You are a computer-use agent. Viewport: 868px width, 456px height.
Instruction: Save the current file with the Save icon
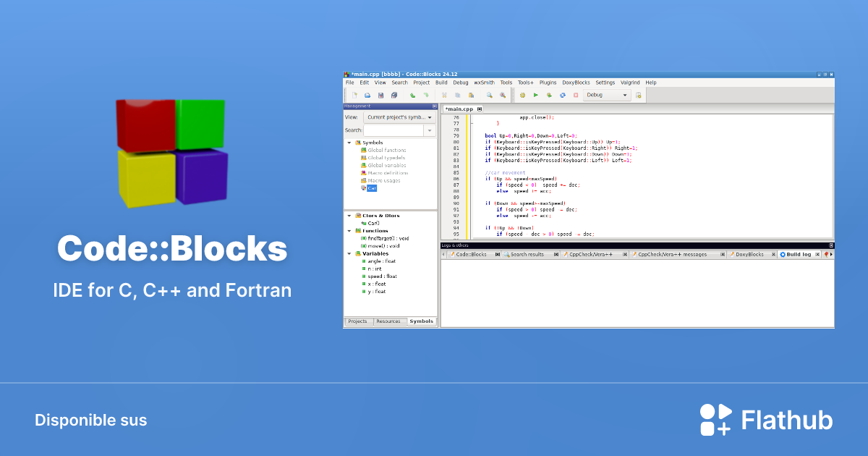(x=380, y=94)
